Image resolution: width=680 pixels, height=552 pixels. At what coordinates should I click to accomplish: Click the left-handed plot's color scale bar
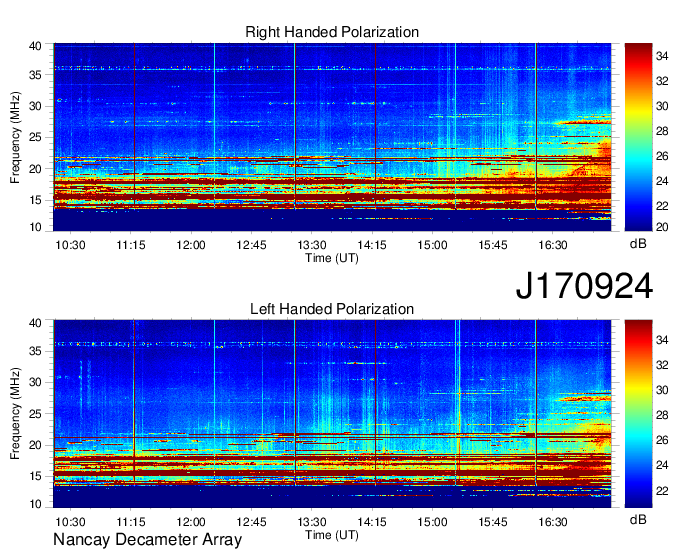638,414
